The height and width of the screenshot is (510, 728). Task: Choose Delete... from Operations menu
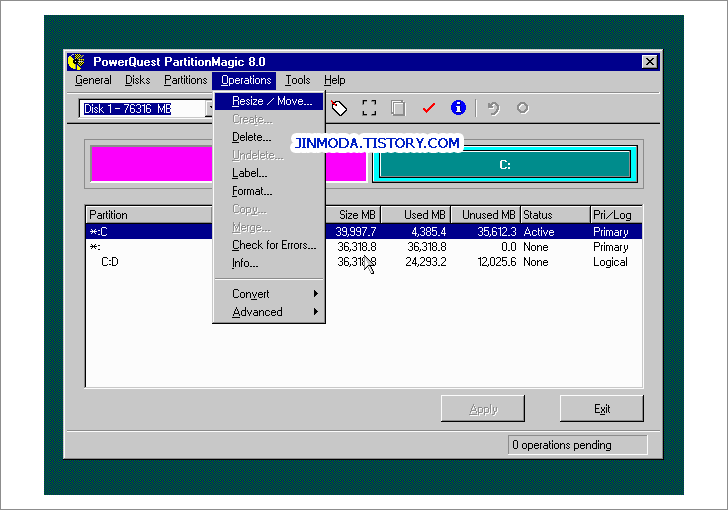tap(269, 137)
